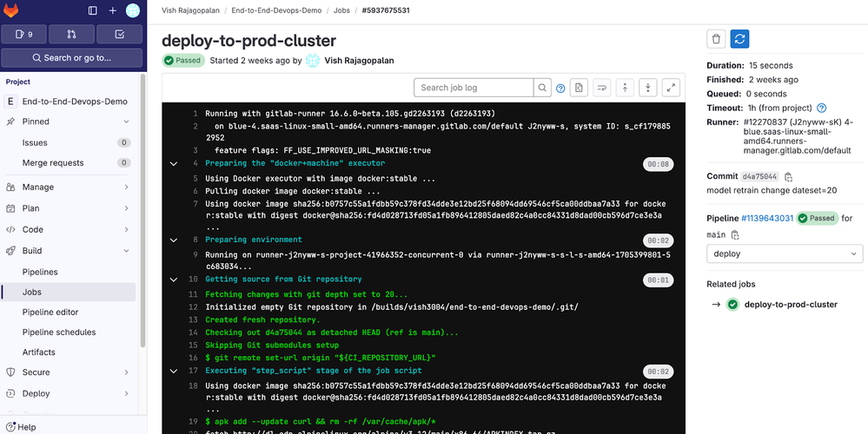Expand the Plan menu

[69, 208]
